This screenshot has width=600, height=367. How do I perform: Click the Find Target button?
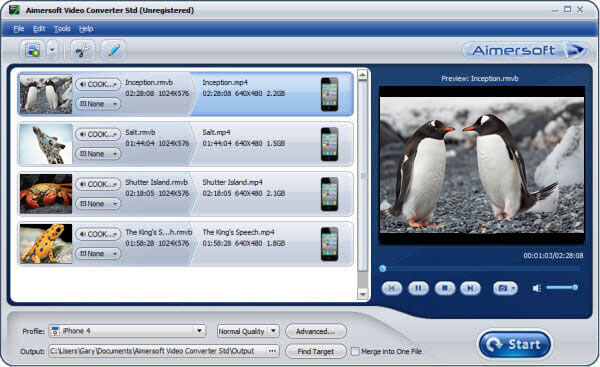[x=316, y=351]
